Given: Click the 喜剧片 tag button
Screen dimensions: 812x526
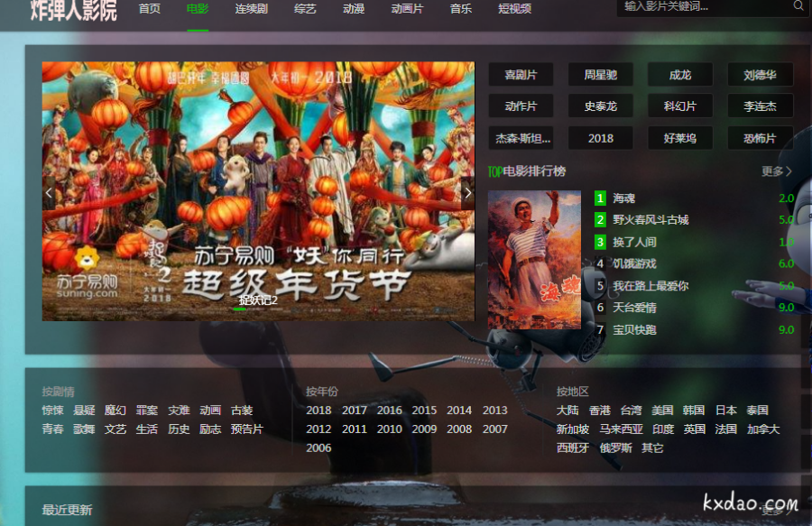Looking at the screenshot, I should pyautogui.click(x=521, y=75).
